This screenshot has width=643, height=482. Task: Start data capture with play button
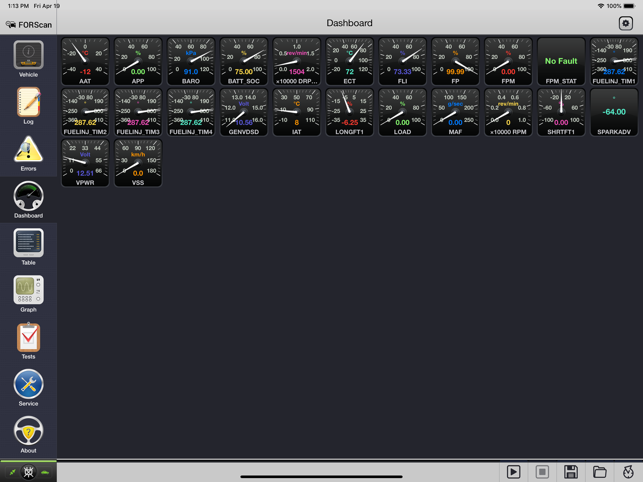click(x=513, y=472)
